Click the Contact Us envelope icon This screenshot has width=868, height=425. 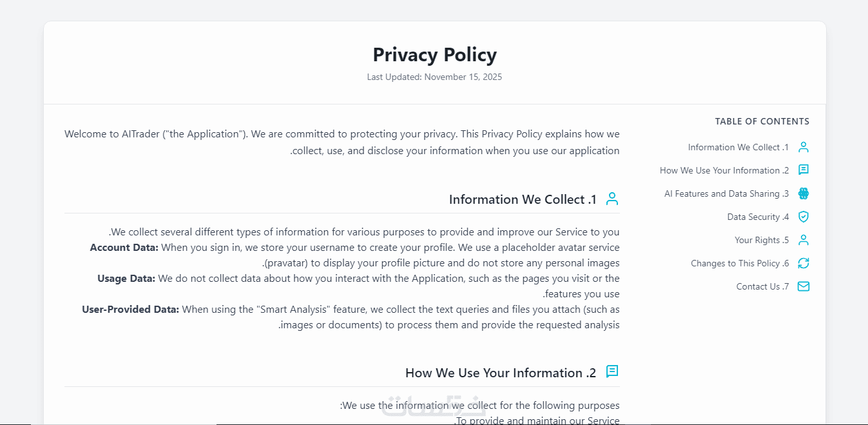804,286
